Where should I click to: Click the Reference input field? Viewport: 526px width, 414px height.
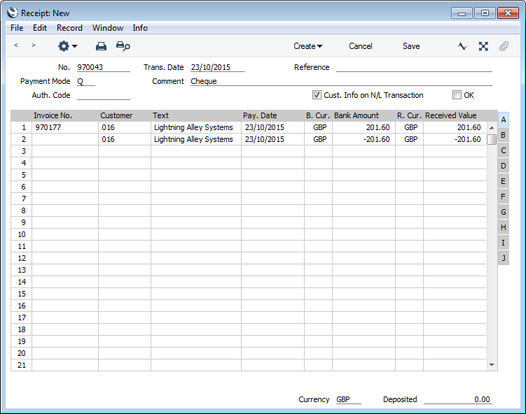[414, 67]
